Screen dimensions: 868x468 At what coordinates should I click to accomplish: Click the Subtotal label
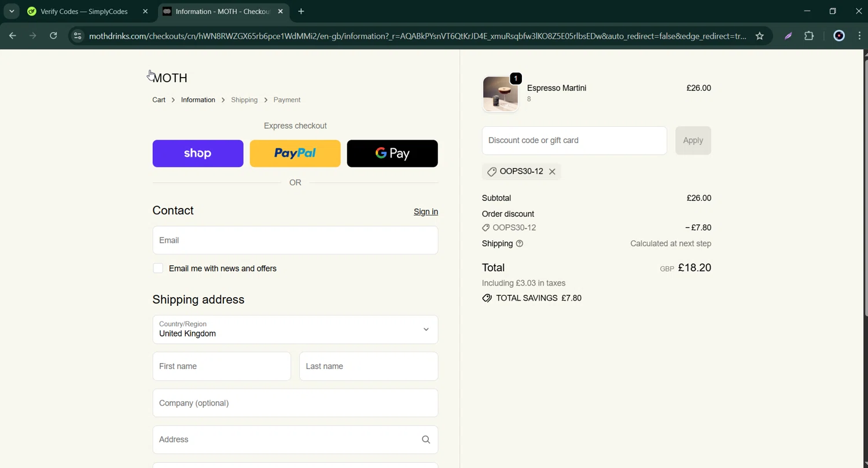click(496, 198)
